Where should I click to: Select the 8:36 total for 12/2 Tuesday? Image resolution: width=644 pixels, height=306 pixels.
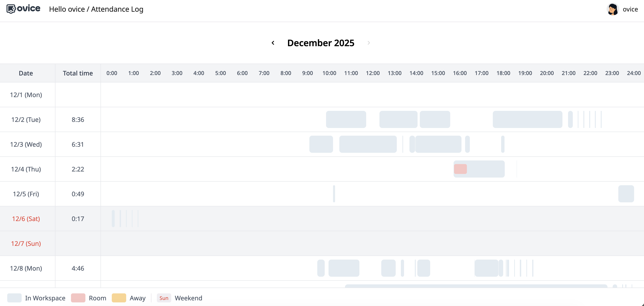point(78,119)
